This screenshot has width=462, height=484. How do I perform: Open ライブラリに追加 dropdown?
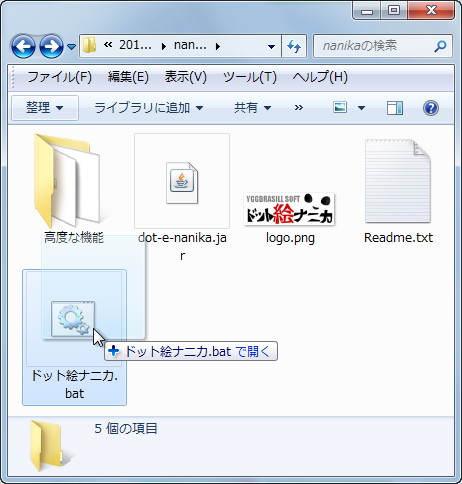(x=149, y=108)
